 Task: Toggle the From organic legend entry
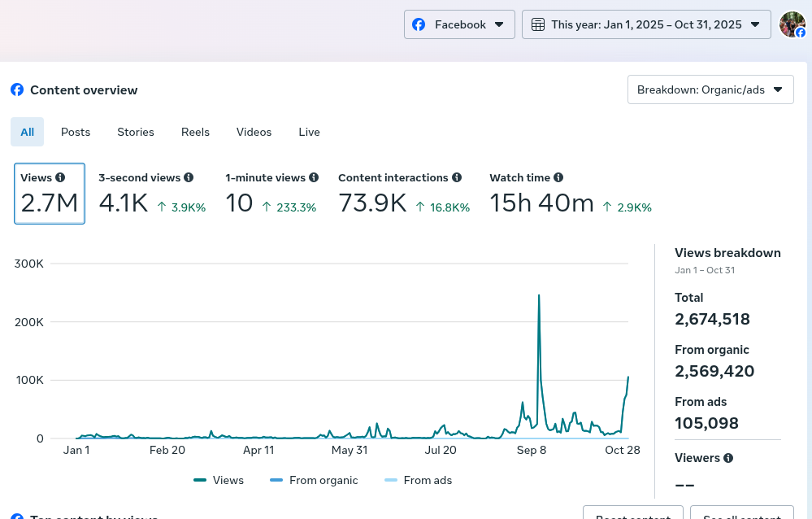pos(314,480)
